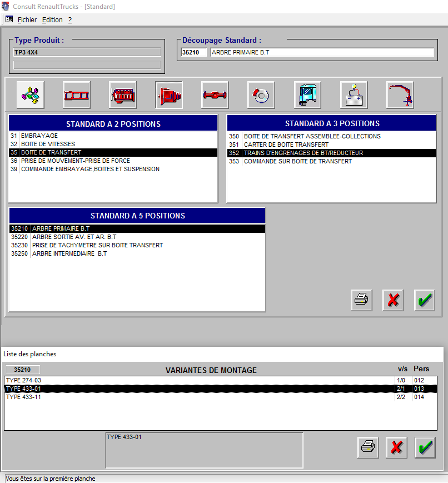Open the truck cab category icon
This screenshot has height=483, width=448.
[307, 95]
